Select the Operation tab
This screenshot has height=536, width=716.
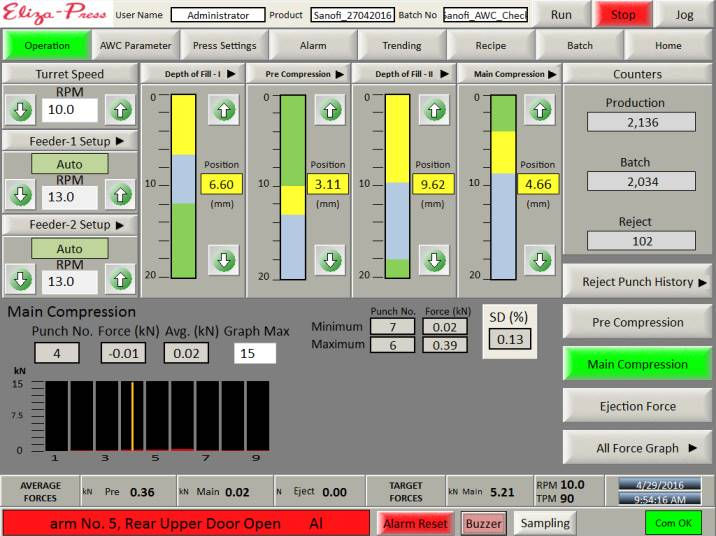coord(47,45)
